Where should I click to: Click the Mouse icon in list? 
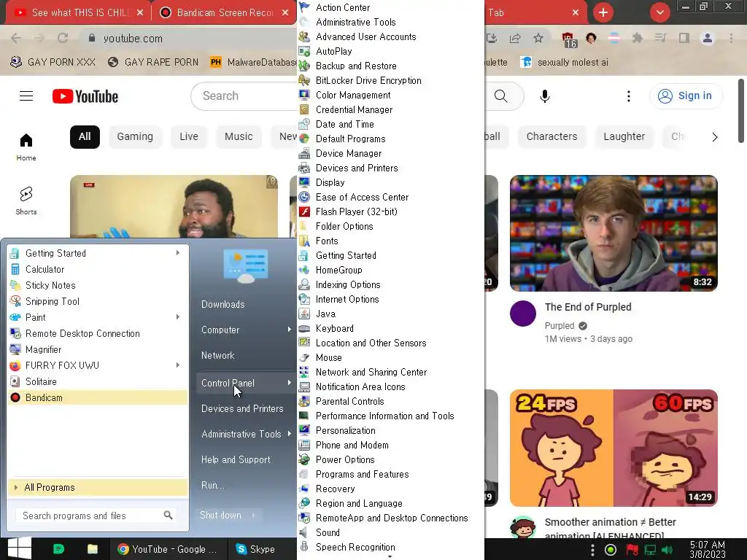(x=304, y=357)
